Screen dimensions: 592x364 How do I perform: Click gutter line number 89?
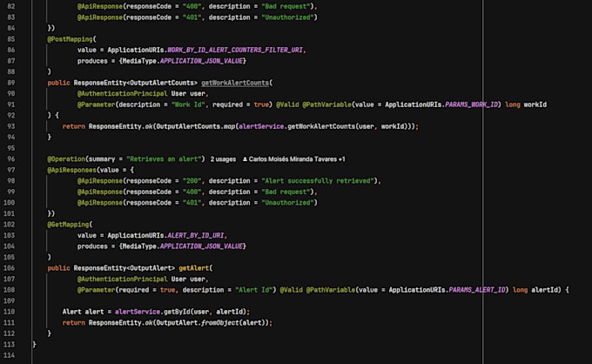11,83
